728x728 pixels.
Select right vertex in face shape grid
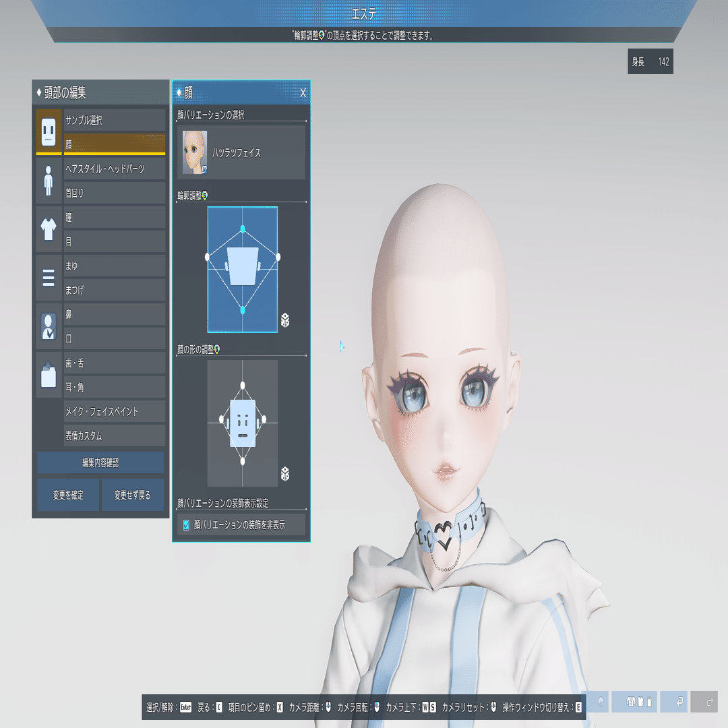click(x=264, y=419)
